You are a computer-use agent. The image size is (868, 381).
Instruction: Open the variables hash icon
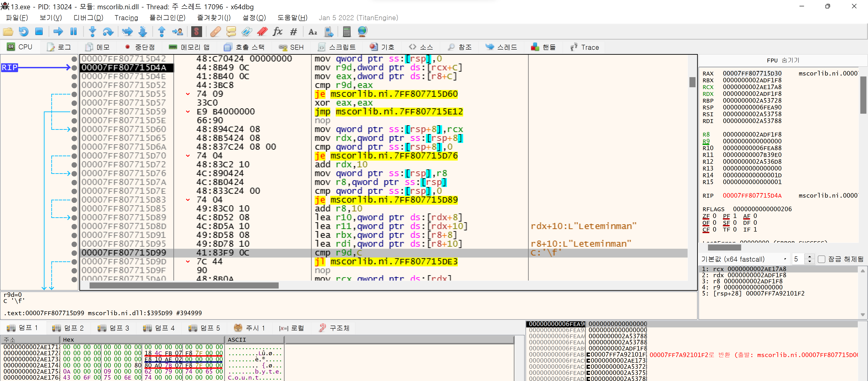[x=293, y=32]
